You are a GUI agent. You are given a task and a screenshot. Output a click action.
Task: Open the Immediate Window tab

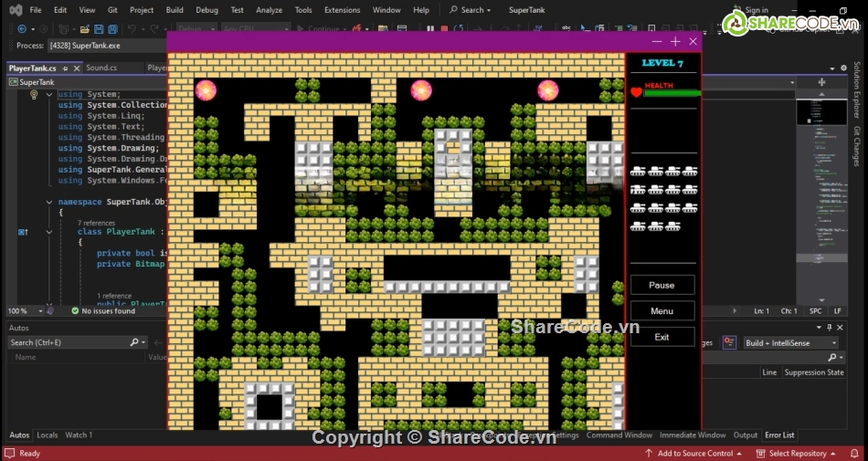[x=693, y=435]
